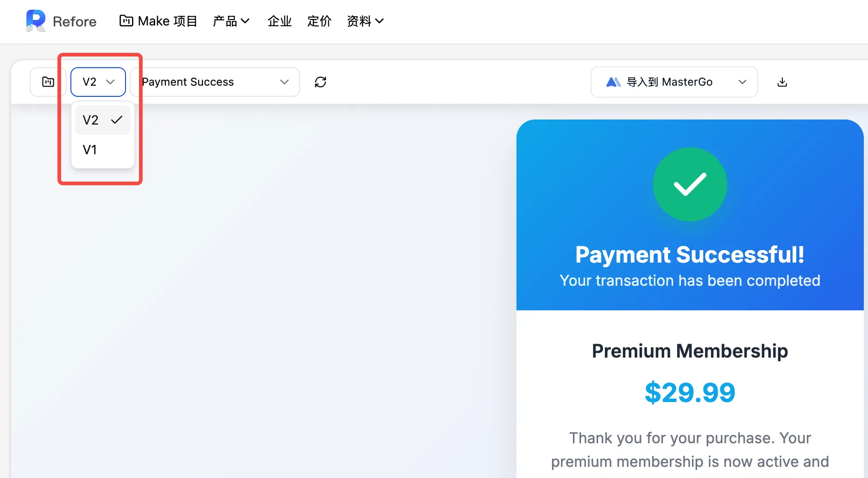Click the Refore logo icon
This screenshot has width=868, height=478.
[36, 21]
